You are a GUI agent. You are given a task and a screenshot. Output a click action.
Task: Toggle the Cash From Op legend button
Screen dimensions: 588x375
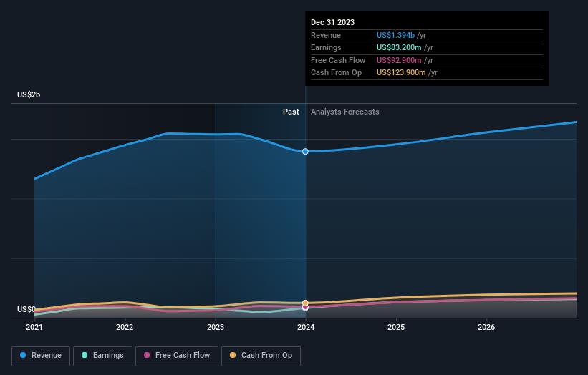pos(261,356)
